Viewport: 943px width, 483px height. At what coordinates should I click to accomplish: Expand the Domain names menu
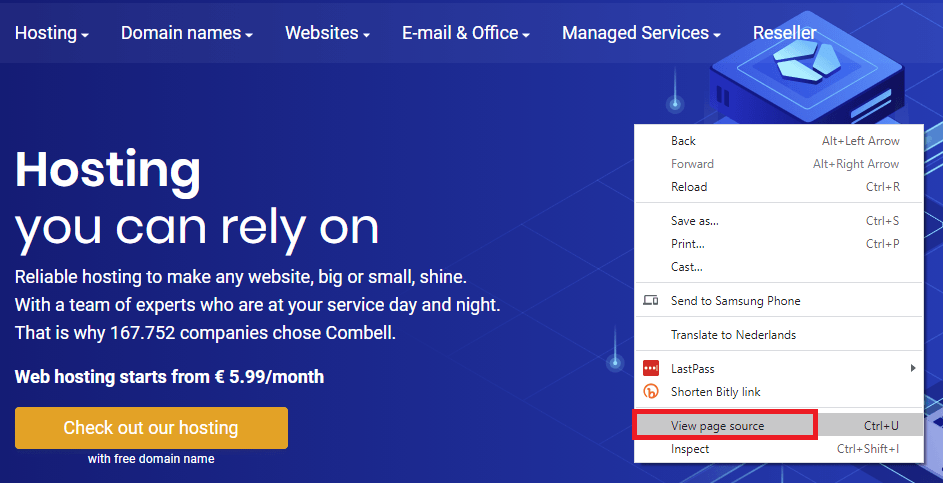pyautogui.click(x=186, y=33)
